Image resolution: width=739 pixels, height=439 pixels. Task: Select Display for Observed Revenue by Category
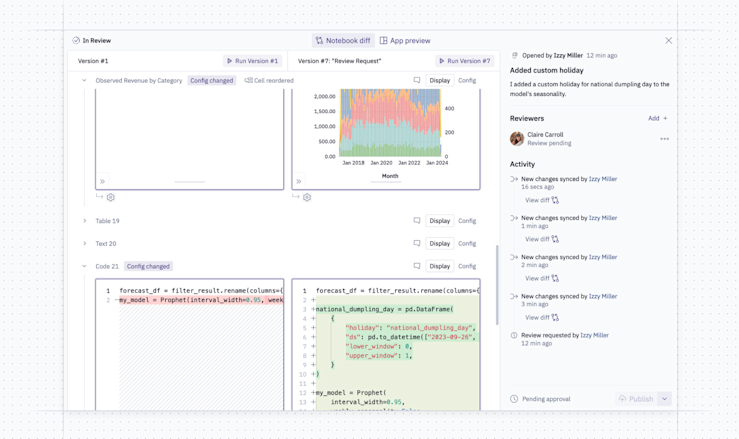pos(439,81)
